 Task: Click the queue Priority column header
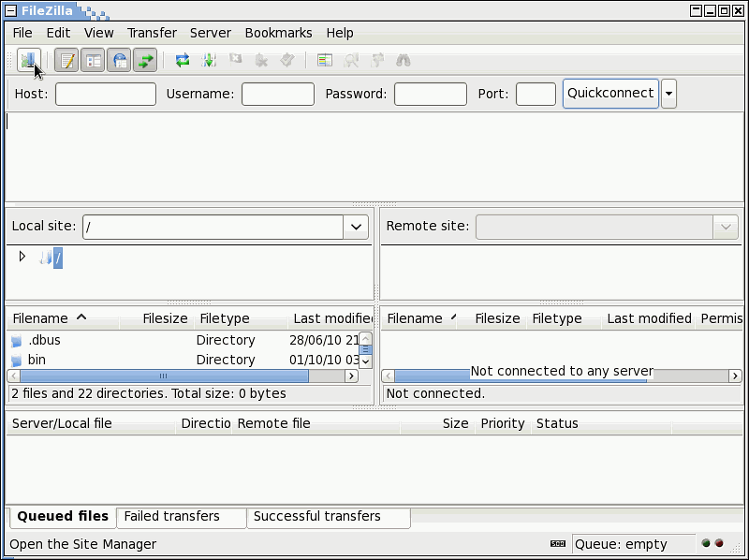coord(503,424)
